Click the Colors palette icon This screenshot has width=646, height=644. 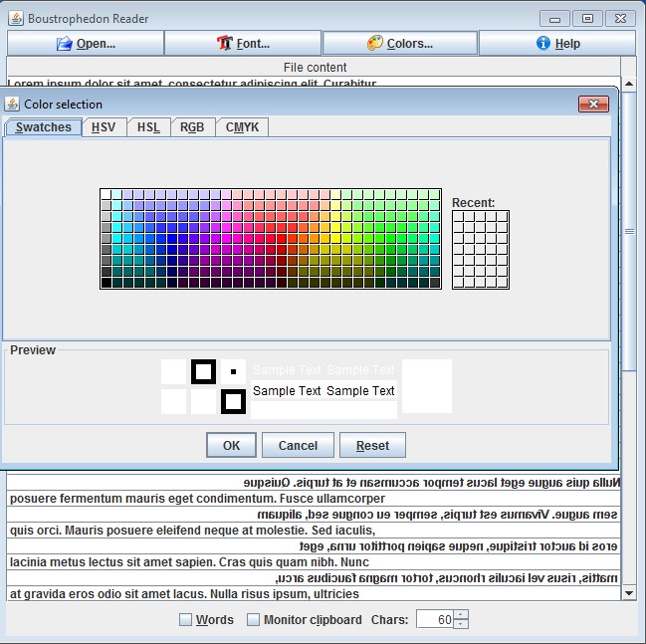(375, 44)
